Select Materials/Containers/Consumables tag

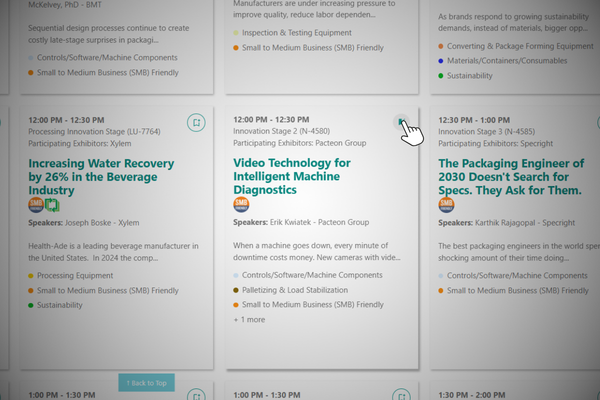click(503, 61)
